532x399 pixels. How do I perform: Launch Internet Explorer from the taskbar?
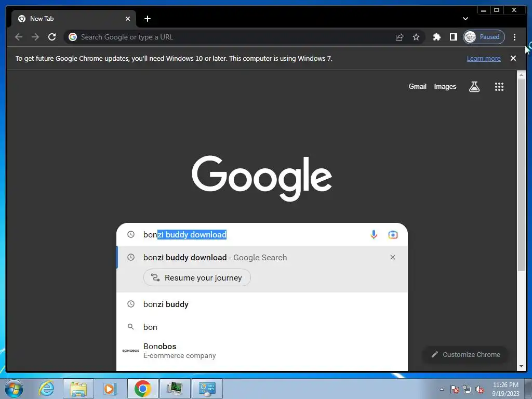click(46, 389)
